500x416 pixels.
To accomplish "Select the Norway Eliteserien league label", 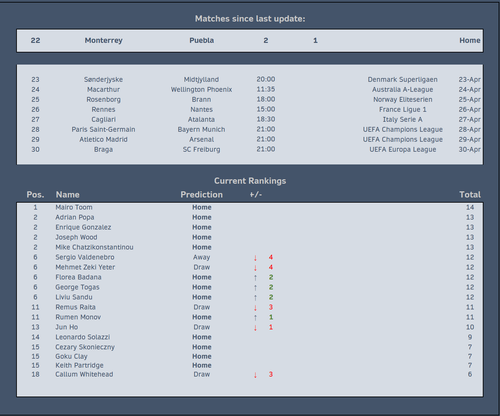I will (x=403, y=99).
